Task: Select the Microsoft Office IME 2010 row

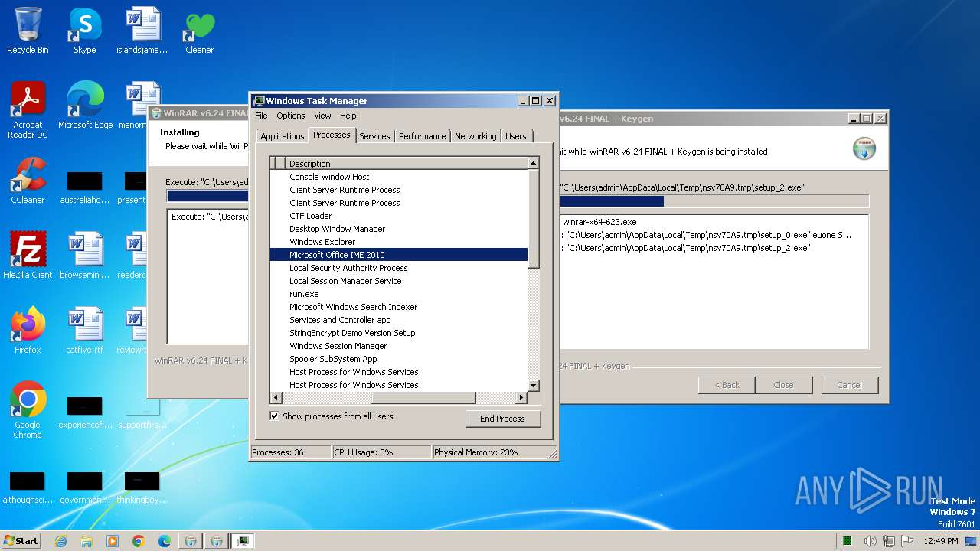Action: [x=399, y=255]
